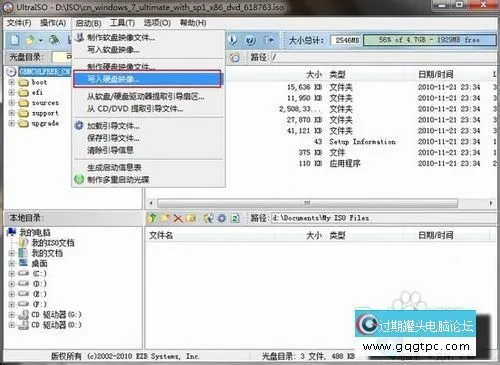
Task: Click the open CD/DVD toolbar icon
Action: tap(54, 40)
